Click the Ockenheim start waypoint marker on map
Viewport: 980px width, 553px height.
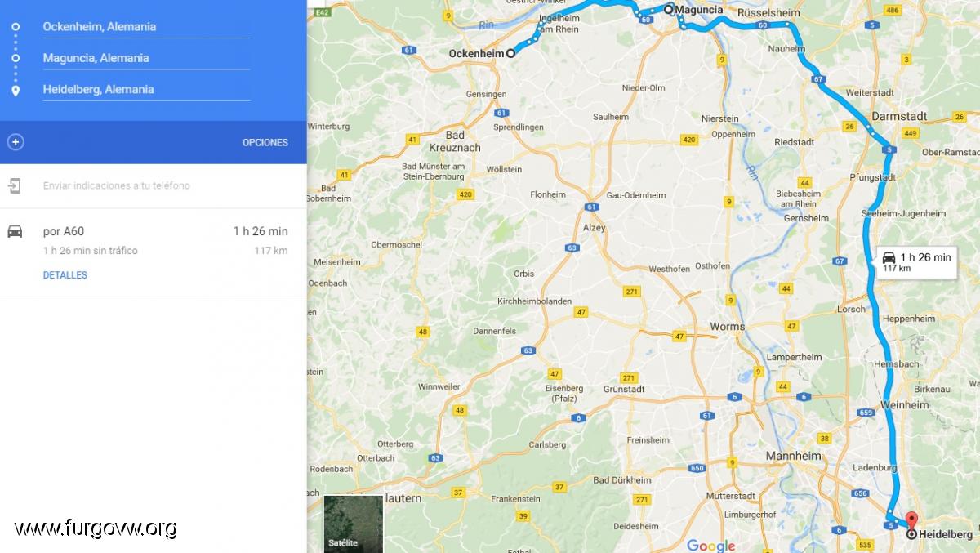511,53
